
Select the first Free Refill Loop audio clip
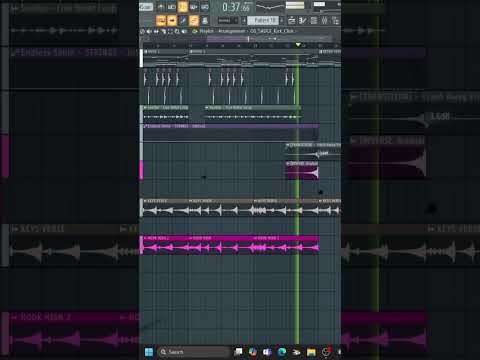pyautogui.click(x=166, y=113)
